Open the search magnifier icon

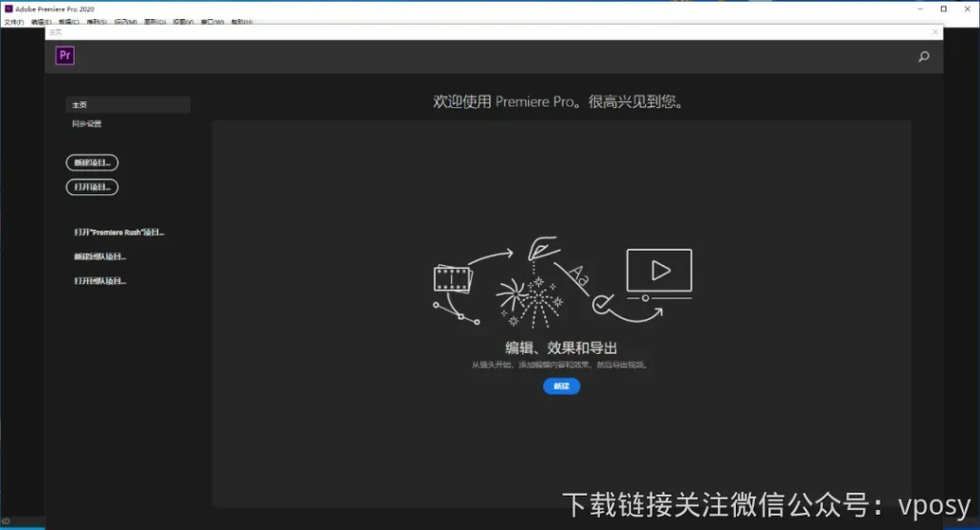(924, 56)
